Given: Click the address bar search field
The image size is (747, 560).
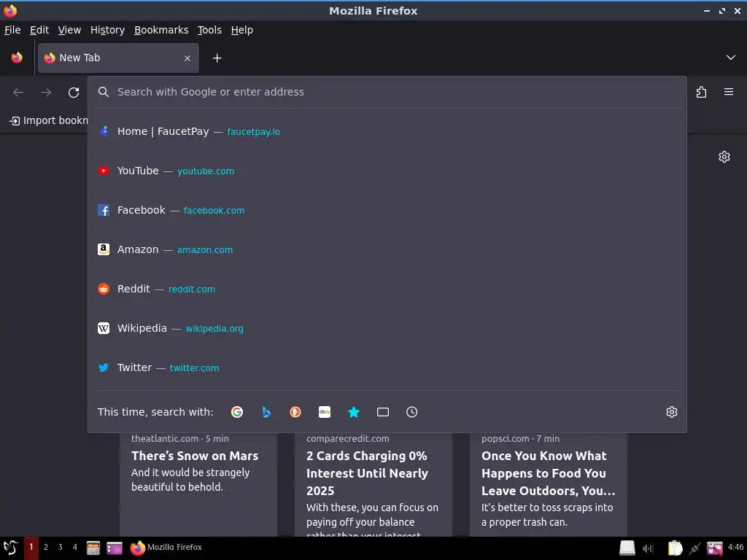Looking at the screenshot, I should (x=387, y=92).
